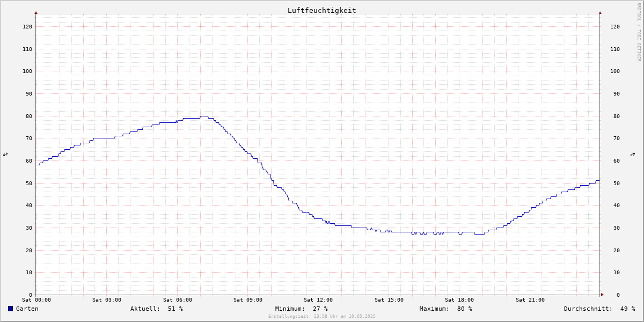644x322 pixels.
Task: Click the Sat 12:00 x-axis label
Action: point(318,300)
